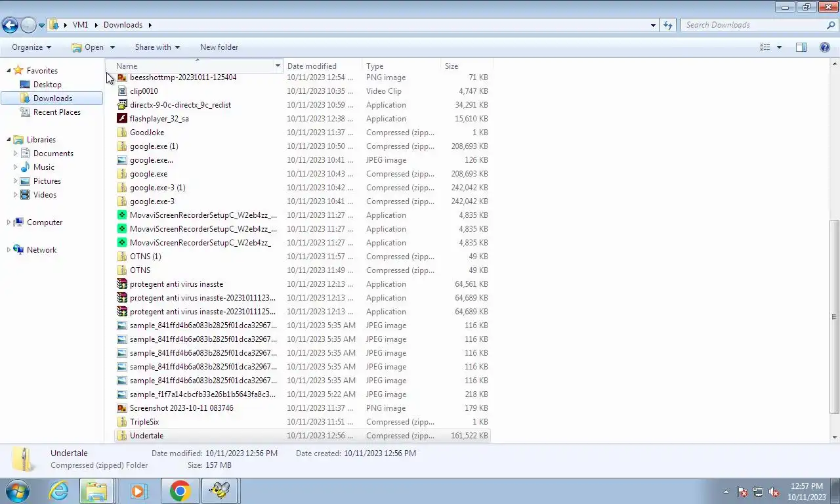Viewport: 840px width, 504px height.
Task: Open Google Chrome from the taskbar
Action: pos(180,491)
